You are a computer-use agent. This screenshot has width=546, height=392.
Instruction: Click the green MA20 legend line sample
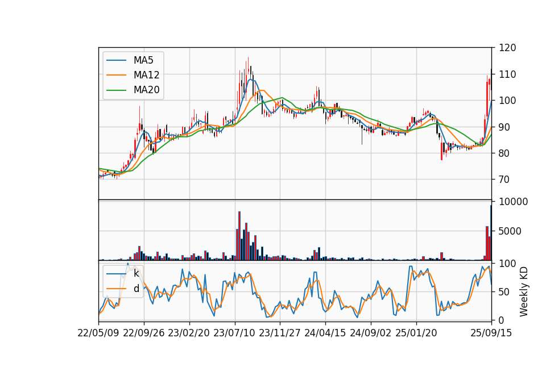116,90
